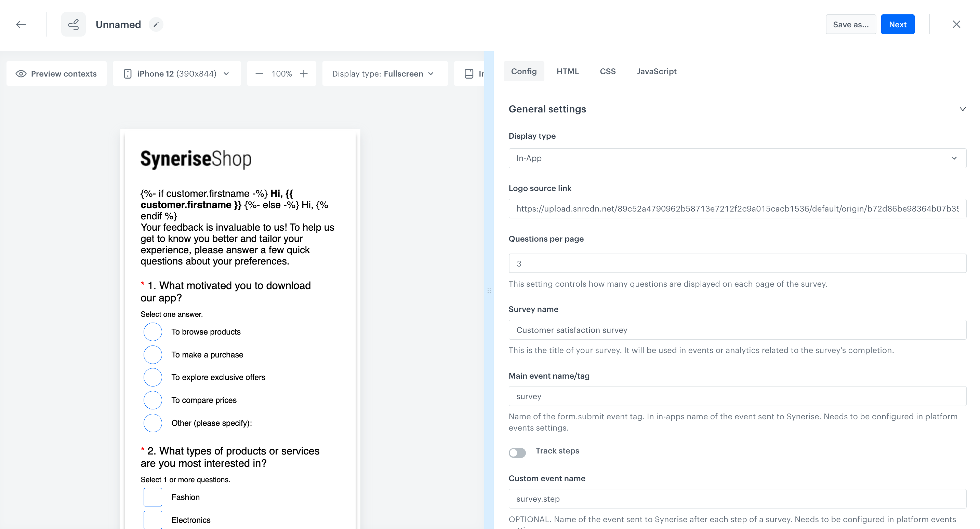This screenshot has height=529, width=980.
Task: Click the zoom out minus icon
Action: (259, 74)
